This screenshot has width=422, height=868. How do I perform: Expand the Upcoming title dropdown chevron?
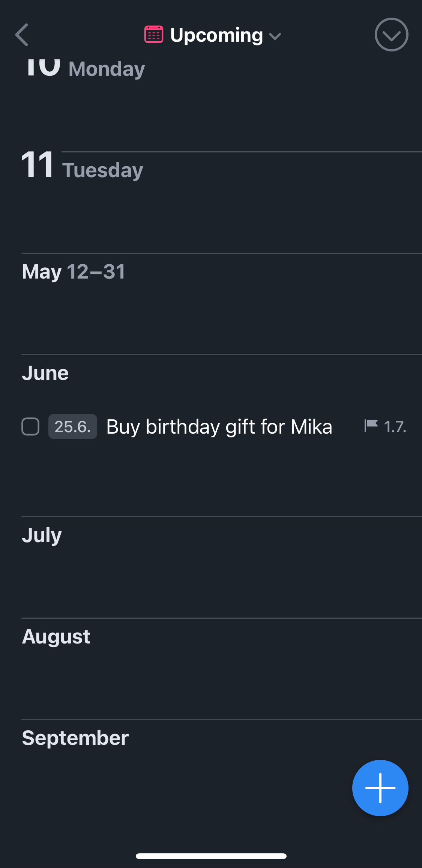(x=275, y=36)
